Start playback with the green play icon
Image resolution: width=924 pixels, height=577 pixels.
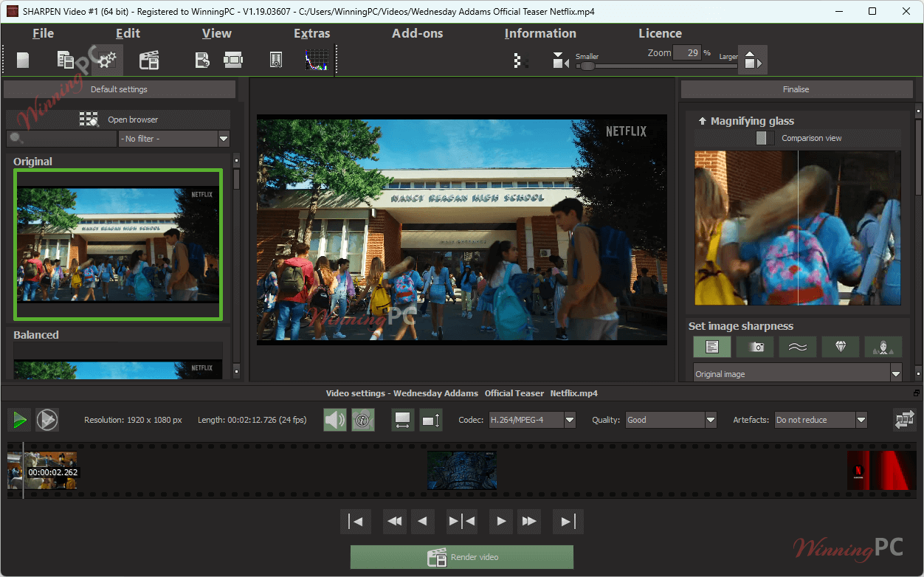pos(20,420)
